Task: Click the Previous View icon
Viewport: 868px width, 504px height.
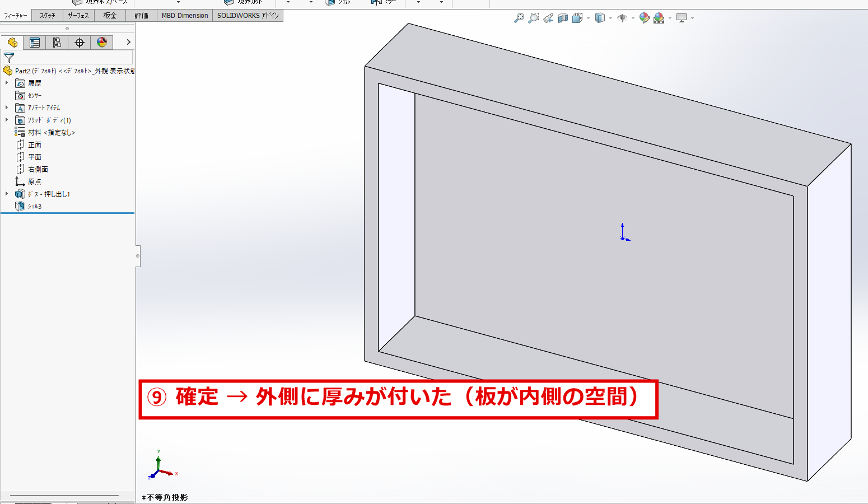Action: pyautogui.click(x=548, y=18)
